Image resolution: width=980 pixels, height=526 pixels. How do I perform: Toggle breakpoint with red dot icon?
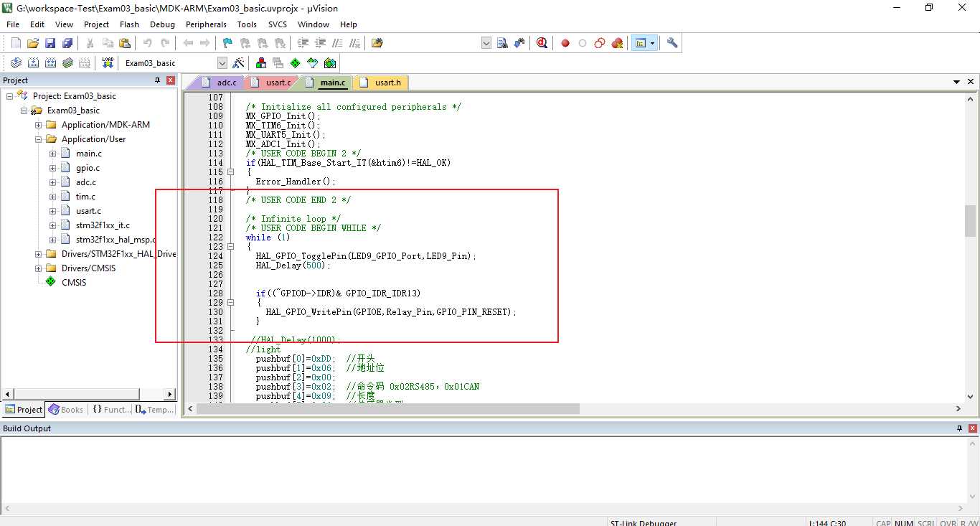(x=565, y=43)
